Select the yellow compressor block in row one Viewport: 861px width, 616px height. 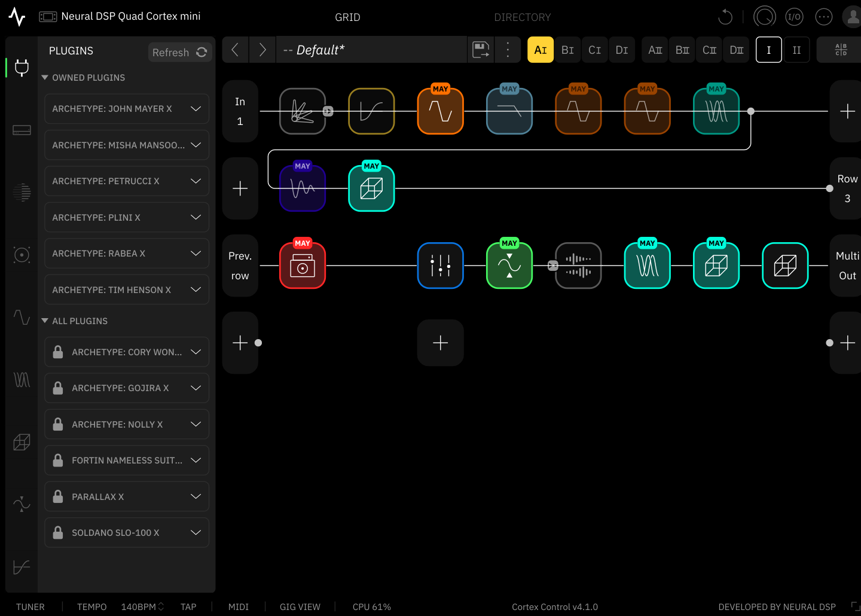point(371,111)
